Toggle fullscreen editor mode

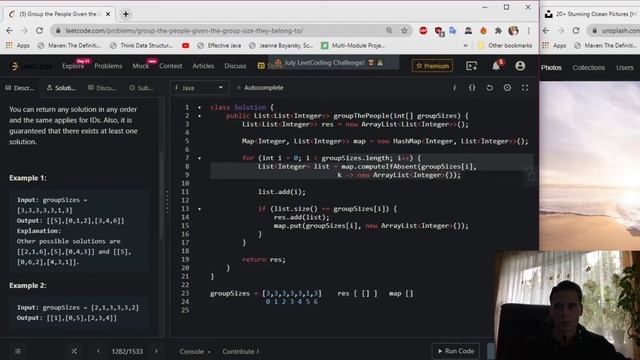pos(525,88)
